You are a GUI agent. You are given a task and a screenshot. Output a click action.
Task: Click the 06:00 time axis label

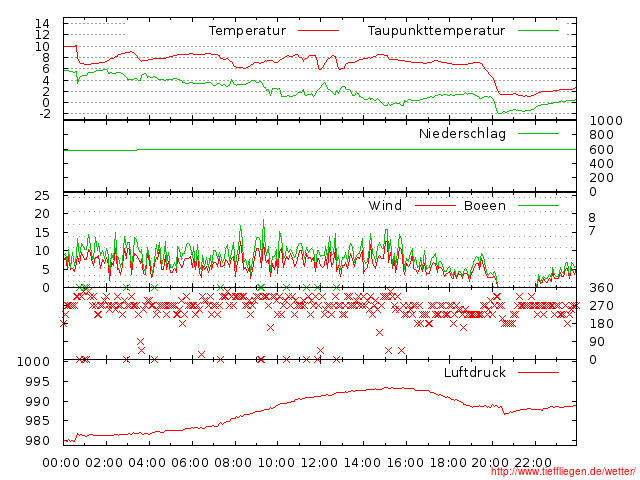tap(189, 463)
